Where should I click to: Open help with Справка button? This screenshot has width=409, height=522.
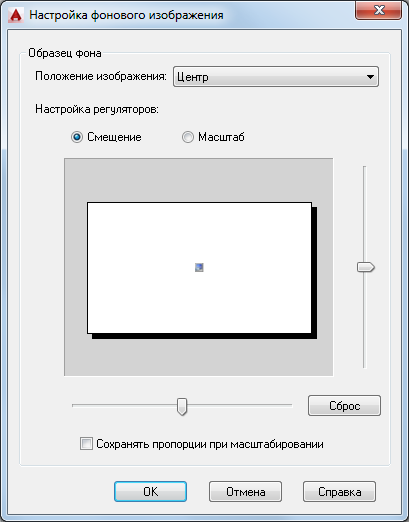point(339,492)
